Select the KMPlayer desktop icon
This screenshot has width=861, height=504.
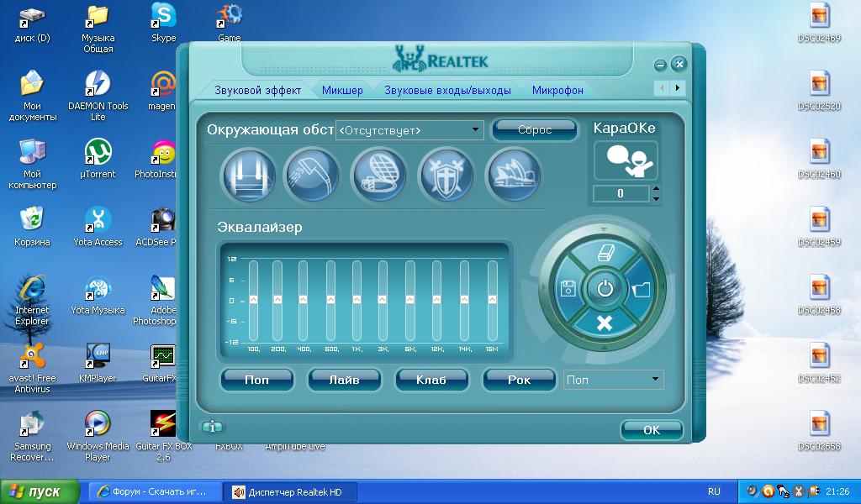pyautogui.click(x=98, y=363)
